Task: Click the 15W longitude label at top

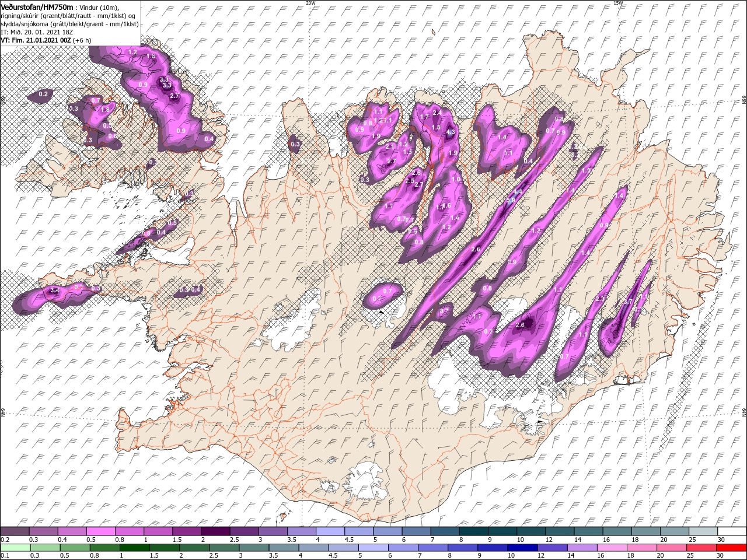Action: (x=618, y=3)
